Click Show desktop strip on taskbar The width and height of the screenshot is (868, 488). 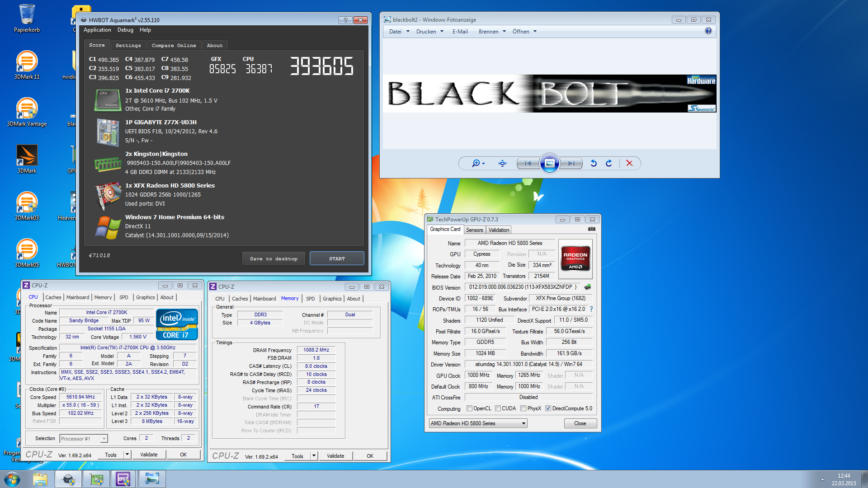tap(864, 479)
